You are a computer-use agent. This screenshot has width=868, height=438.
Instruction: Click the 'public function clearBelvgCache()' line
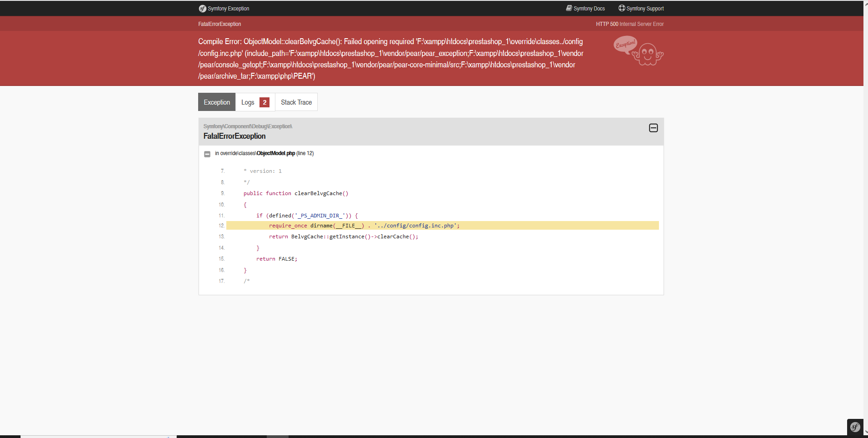coord(296,193)
